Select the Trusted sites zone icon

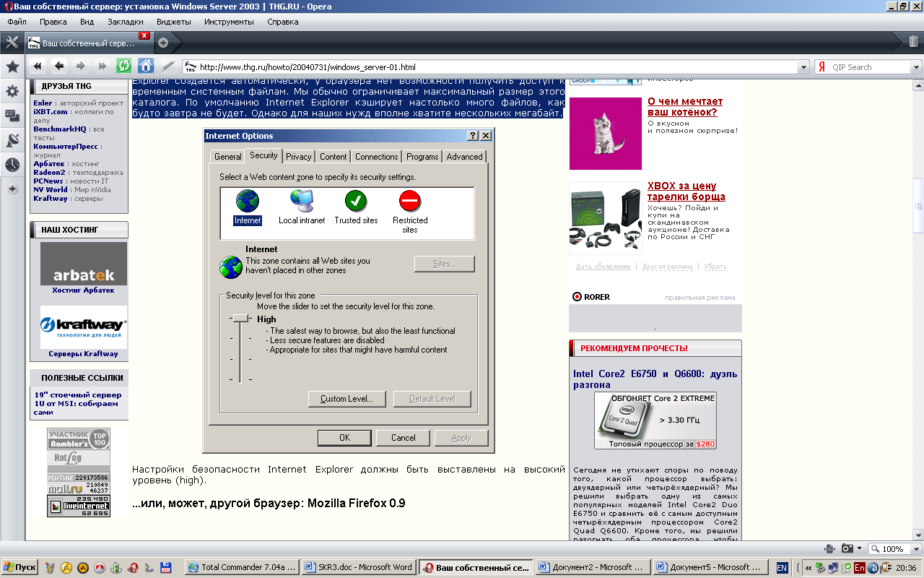coord(356,201)
